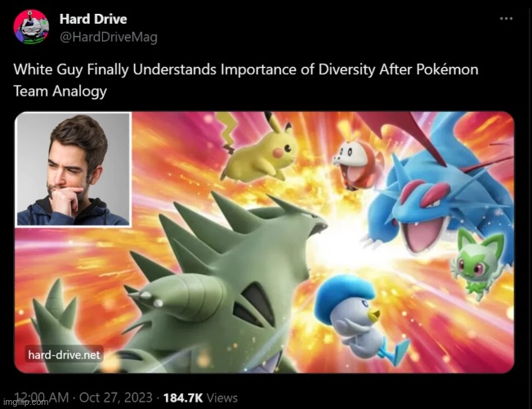Screen dimensions: 532x409
Task: Click the 12:00 AM time text
Action: 42,397
